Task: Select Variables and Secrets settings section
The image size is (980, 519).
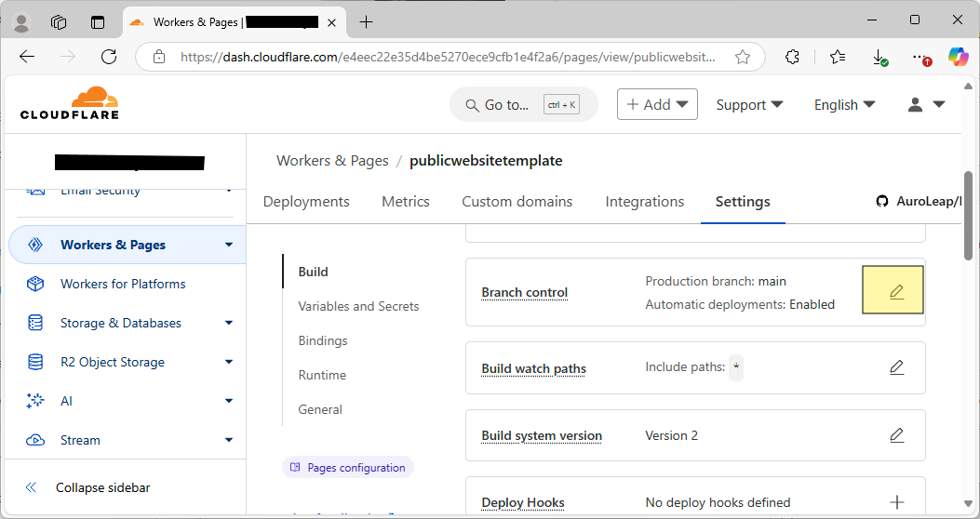Action: pyautogui.click(x=358, y=306)
